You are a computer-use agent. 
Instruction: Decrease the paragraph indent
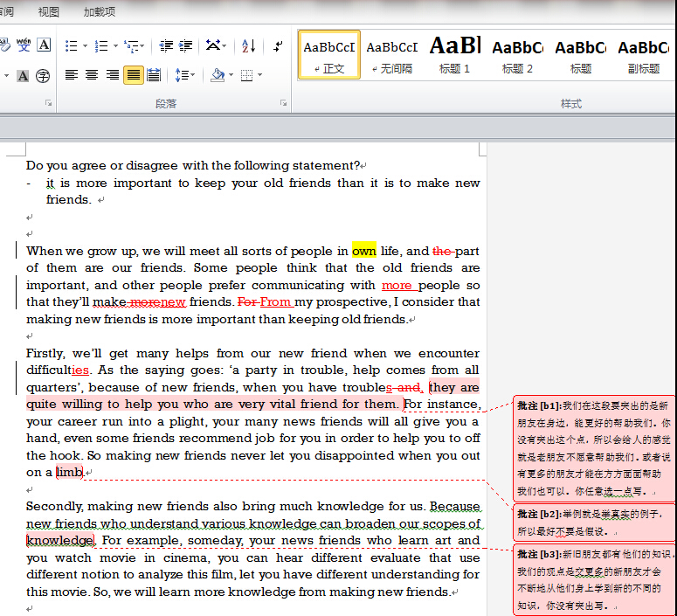coord(166,45)
